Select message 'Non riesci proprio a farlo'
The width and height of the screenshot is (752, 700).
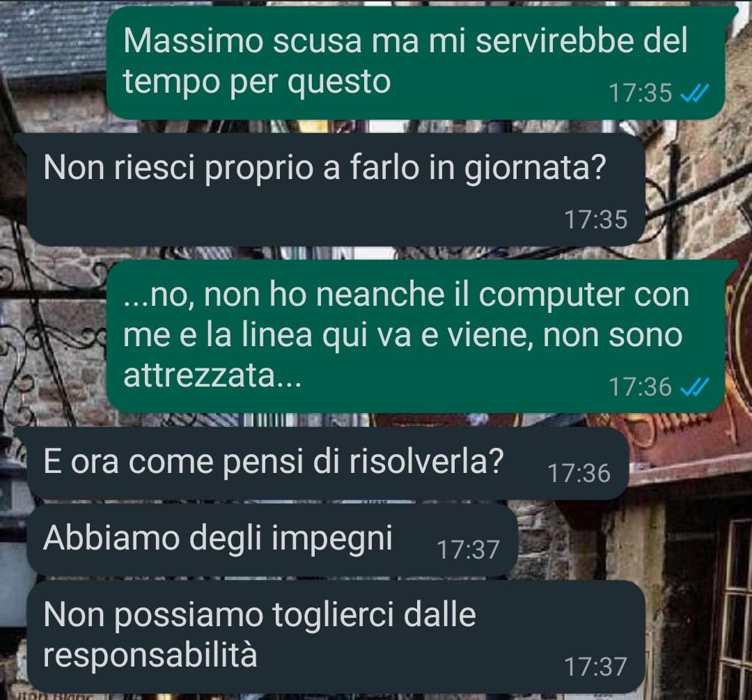[x=336, y=189]
